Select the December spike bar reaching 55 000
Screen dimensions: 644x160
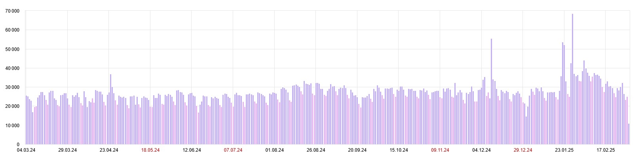point(491,92)
